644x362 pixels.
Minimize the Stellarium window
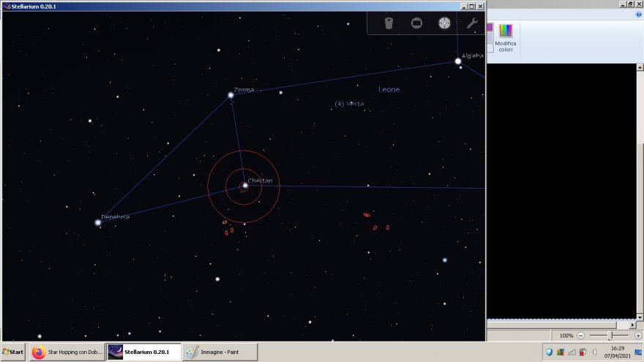coord(464,6)
